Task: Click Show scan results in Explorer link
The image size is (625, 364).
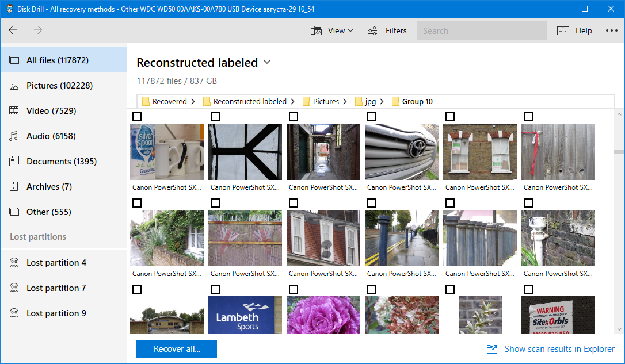Action: point(551,349)
